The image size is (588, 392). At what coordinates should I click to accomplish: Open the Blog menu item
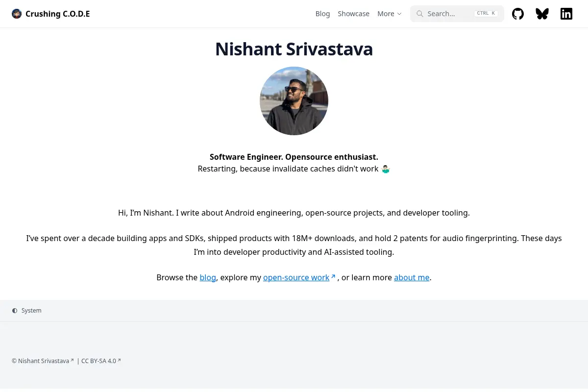[322, 14]
